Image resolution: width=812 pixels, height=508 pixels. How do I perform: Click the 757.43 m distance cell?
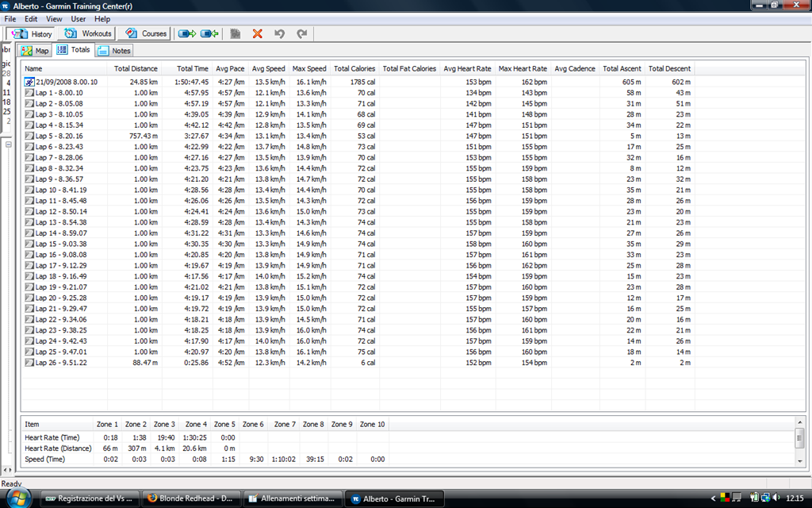(x=144, y=136)
